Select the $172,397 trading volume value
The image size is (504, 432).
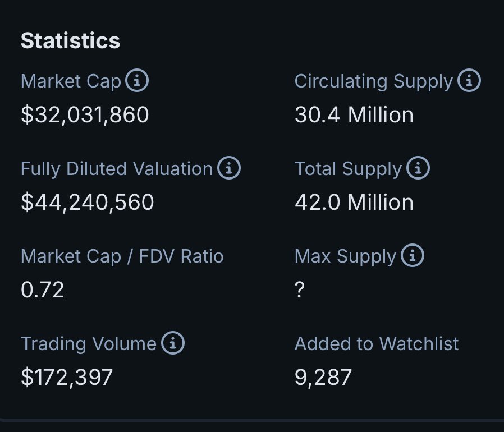point(67,377)
